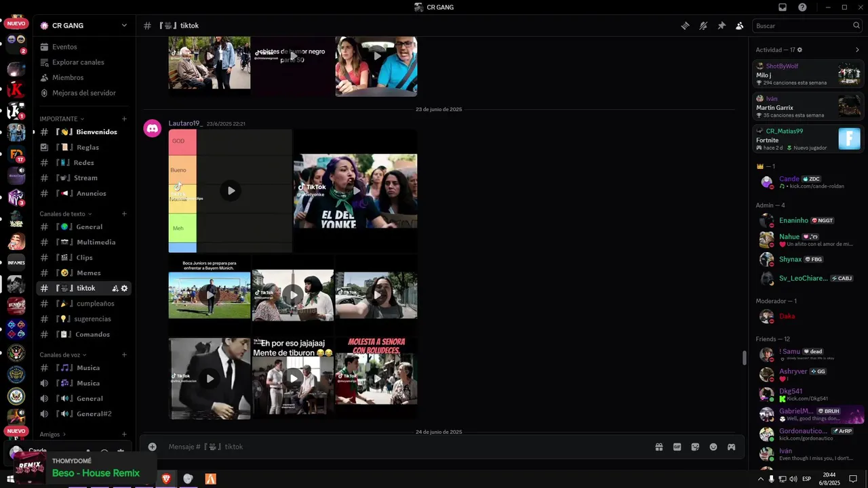Add a channel to Canales de voz
Image resolution: width=868 pixels, height=488 pixels.
124,354
